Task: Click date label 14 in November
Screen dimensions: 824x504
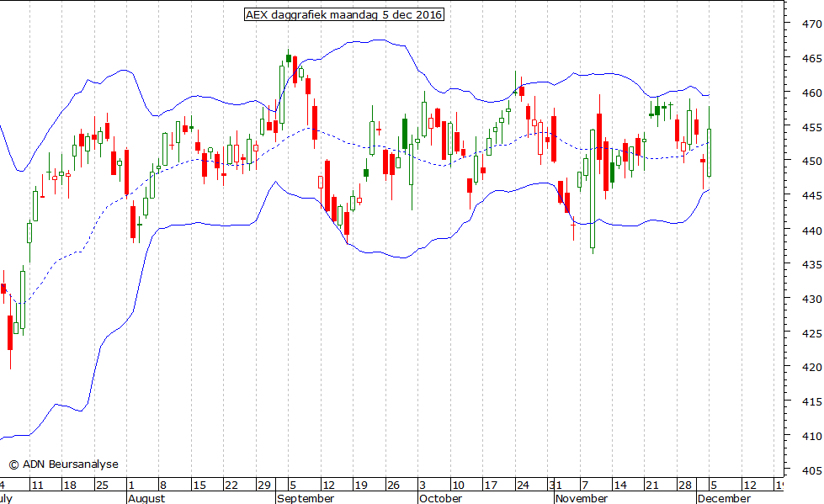Action: pos(620,485)
